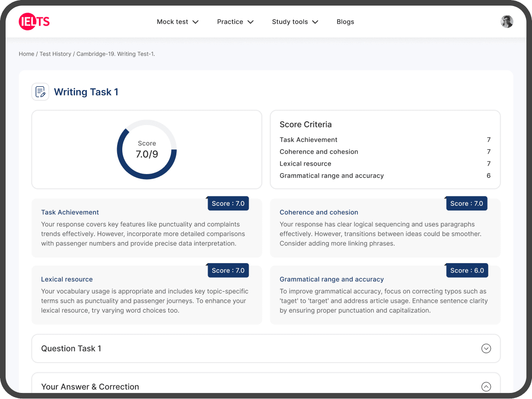Screen dimensions: 532x399
Task: Open the Study tools dropdown
Action: coord(294,21)
